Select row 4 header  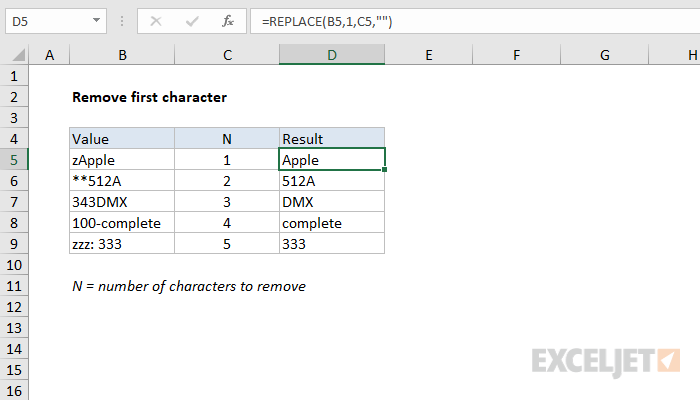(14, 139)
